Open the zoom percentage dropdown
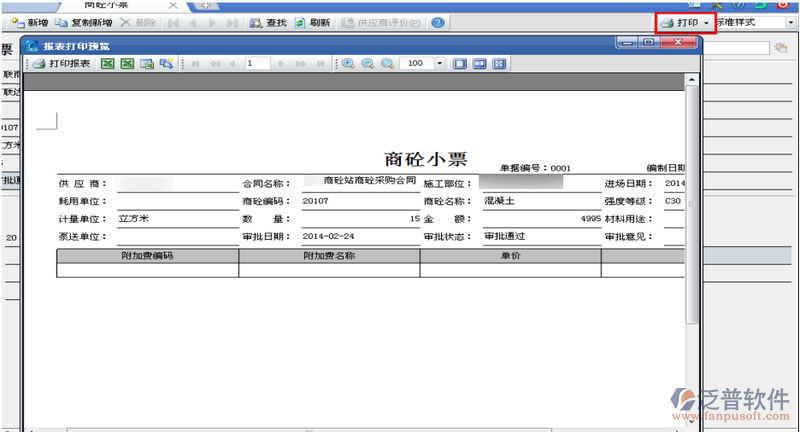The height and width of the screenshot is (432, 800). tap(440, 63)
